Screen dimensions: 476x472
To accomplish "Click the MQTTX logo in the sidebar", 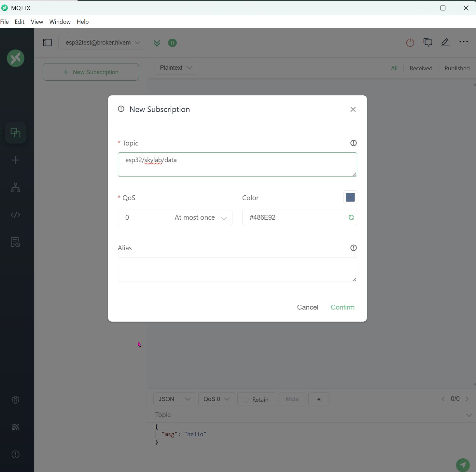I will pos(16,58).
